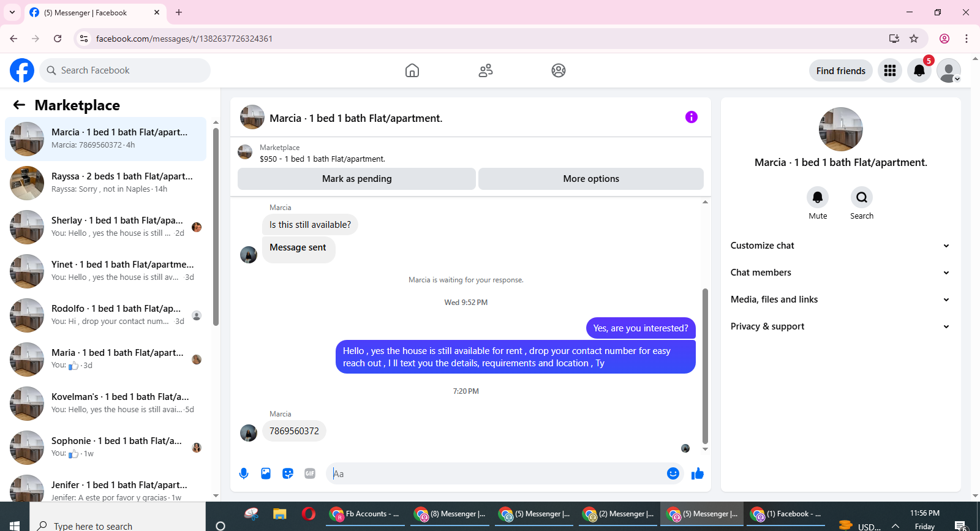The height and width of the screenshot is (531, 980).
Task: Bookmark this page with the star icon
Action: pyautogui.click(x=914, y=39)
